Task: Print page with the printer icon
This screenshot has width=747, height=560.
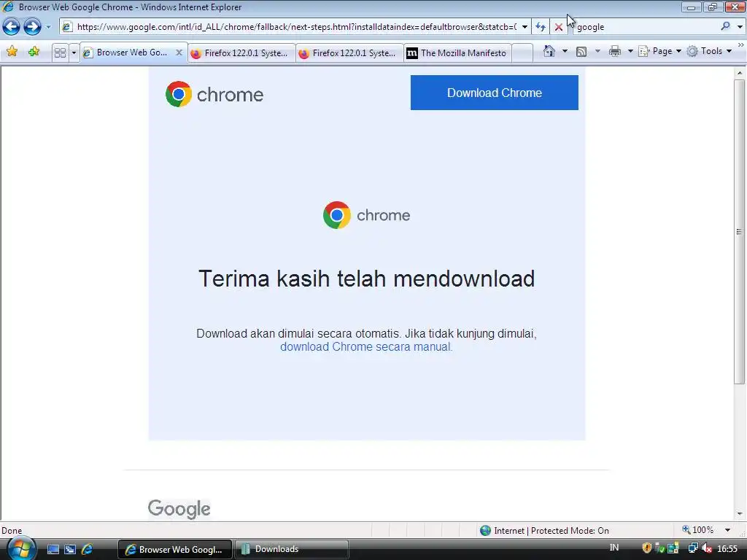Action: (615, 51)
